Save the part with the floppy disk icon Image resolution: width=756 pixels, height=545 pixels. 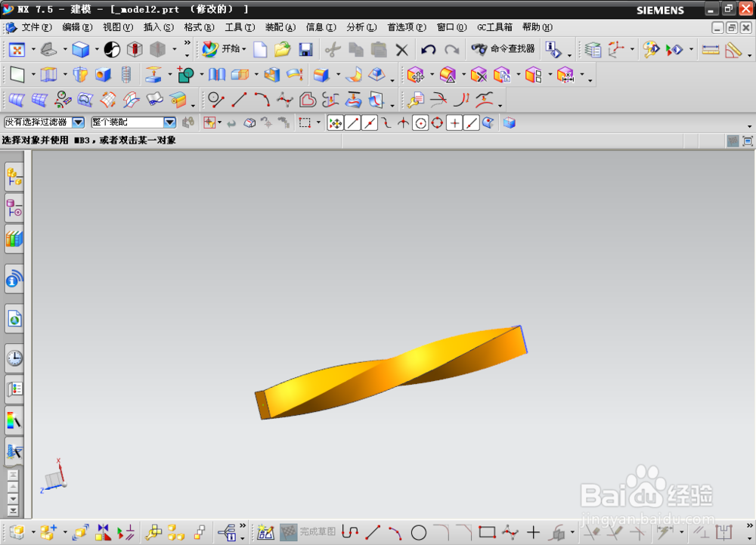pos(305,49)
